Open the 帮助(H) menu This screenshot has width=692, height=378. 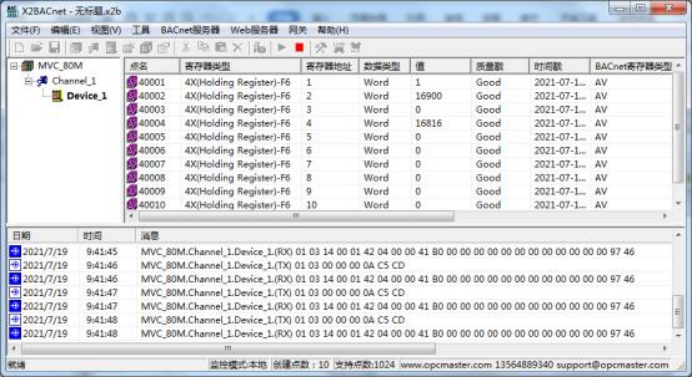click(x=333, y=30)
